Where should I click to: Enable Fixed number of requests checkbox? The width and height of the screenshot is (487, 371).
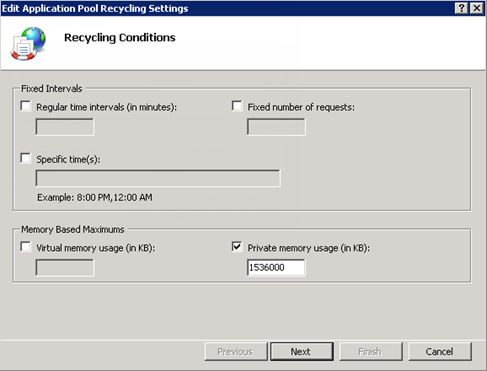tap(237, 106)
